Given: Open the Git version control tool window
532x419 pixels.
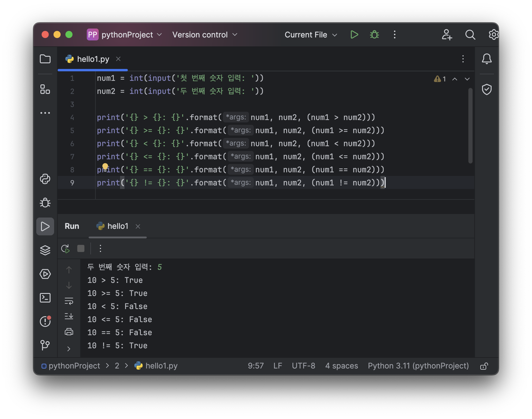Looking at the screenshot, I should point(45,345).
